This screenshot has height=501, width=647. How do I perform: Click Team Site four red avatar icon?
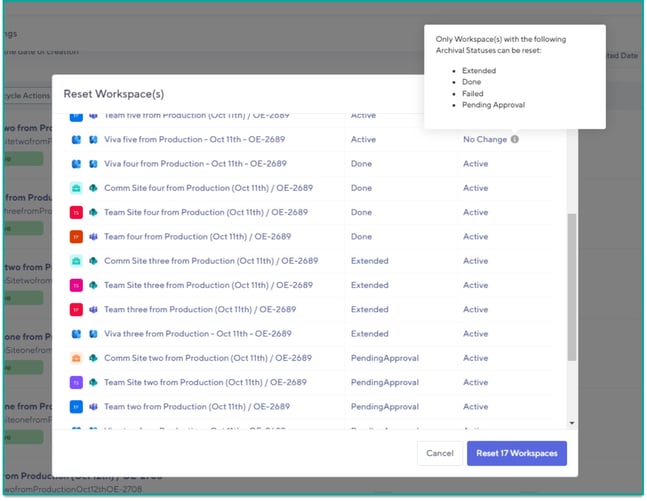coord(76,213)
